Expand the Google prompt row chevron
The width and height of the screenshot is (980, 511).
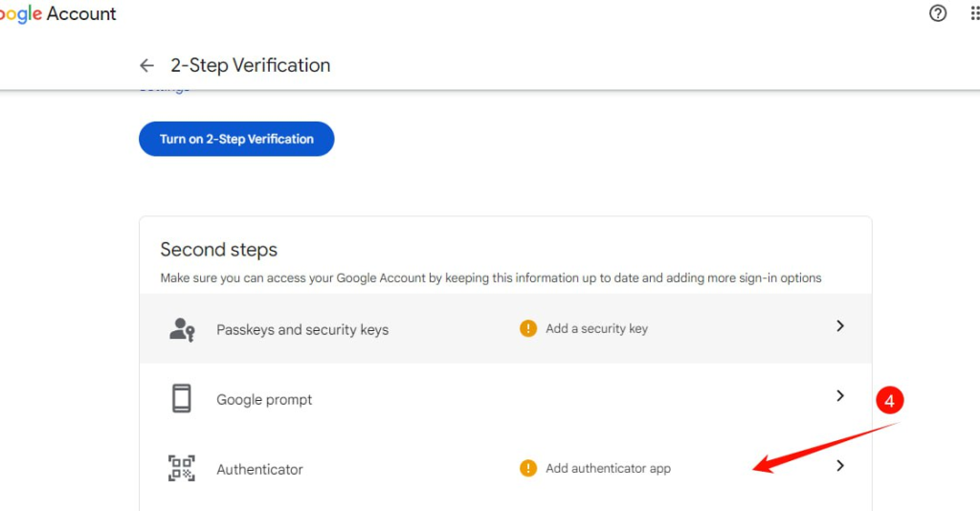[840, 396]
